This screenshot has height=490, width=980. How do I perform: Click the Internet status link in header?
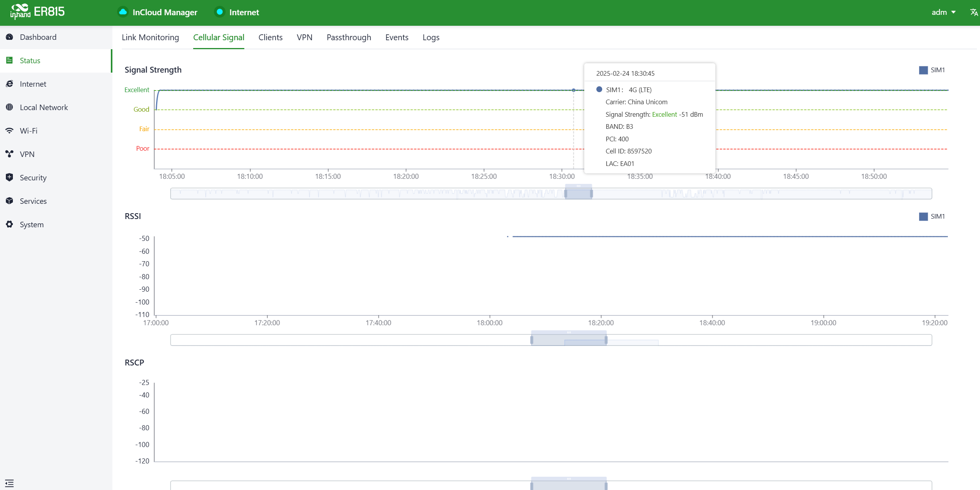tap(244, 12)
